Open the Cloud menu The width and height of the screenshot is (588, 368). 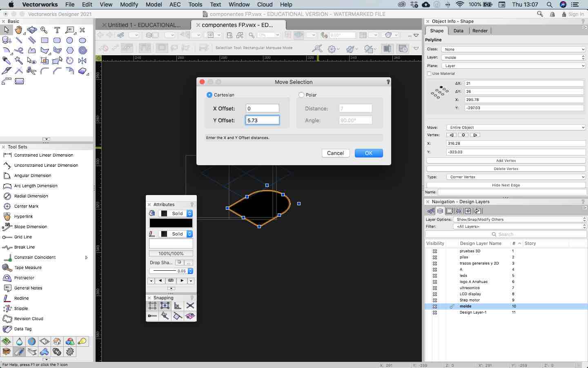click(x=265, y=4)
